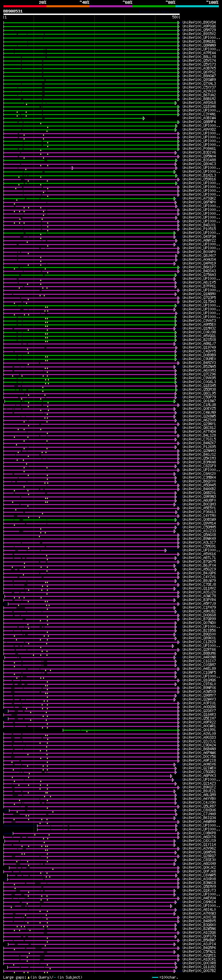The image size is (222, 980).
Task: Click the end position label 580
Action: (175, 17)
